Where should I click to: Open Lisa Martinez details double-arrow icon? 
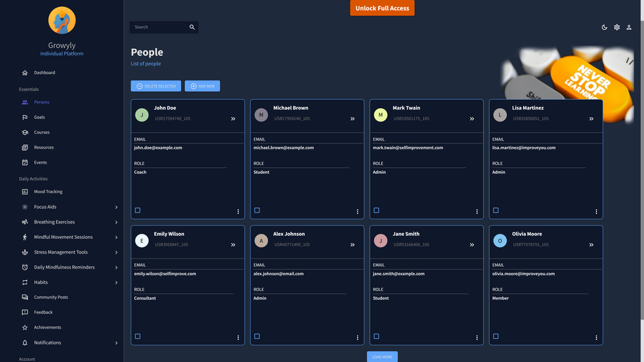pyautogui.click(x=591, y=119)
